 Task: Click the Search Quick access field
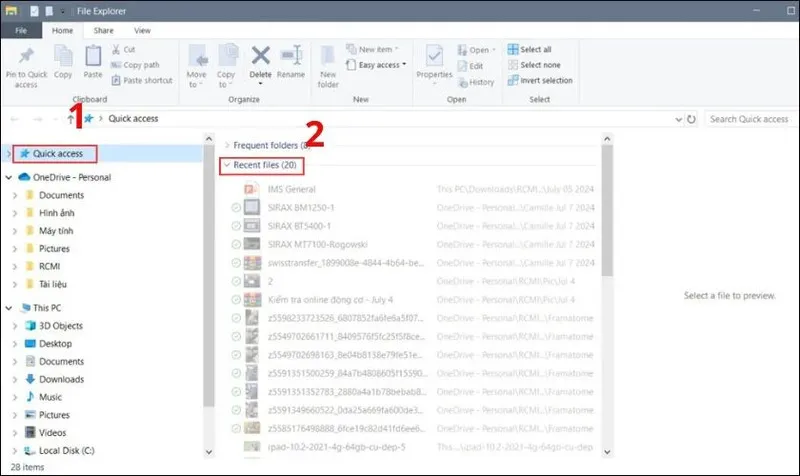(750, 119)
